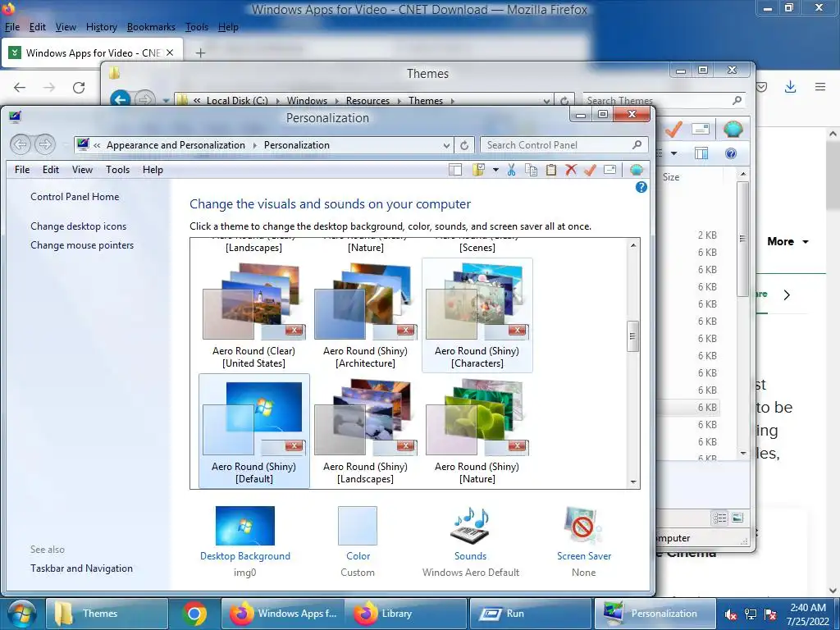Open the File menu in Personalization window
The image size is (840, 630).
click(22, 170)
